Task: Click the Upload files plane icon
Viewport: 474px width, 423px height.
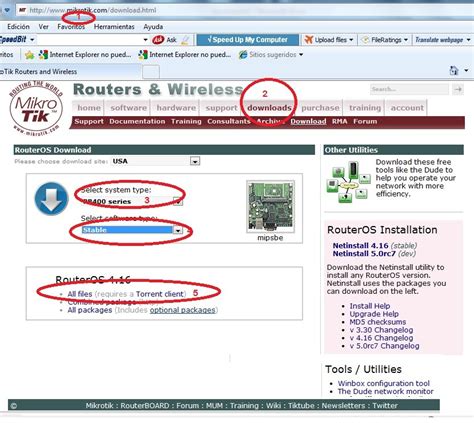Action: (309, 40)
